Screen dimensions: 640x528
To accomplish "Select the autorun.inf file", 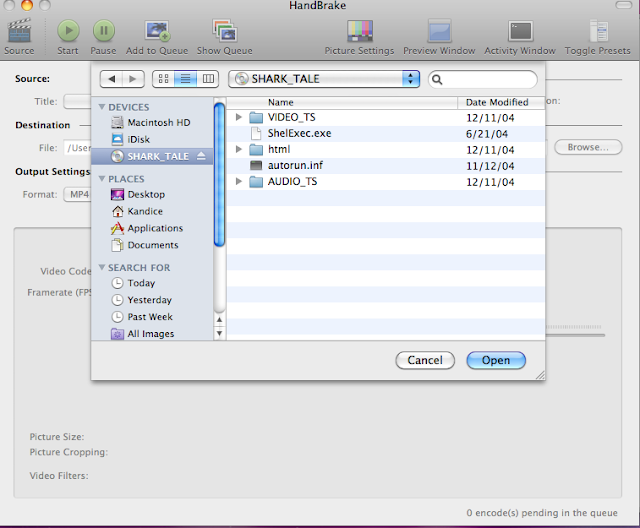I will (386, 166).
